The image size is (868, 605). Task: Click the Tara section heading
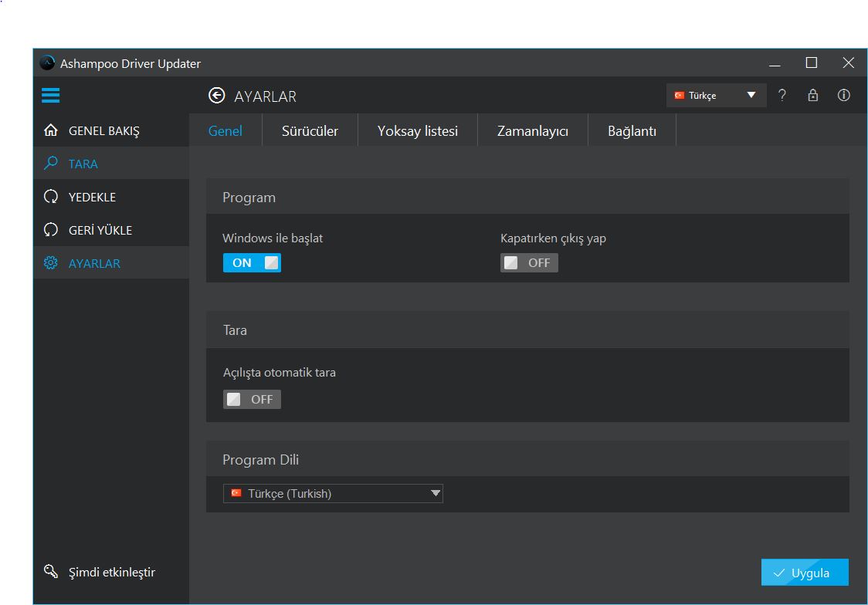click(x=235, y=330)
